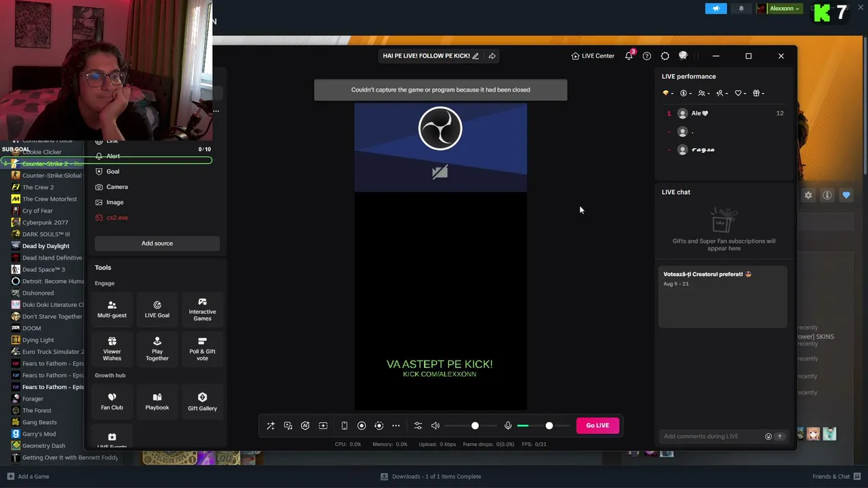Click the replay capture icon
The image size is (868, 488).
coord(379,426)
